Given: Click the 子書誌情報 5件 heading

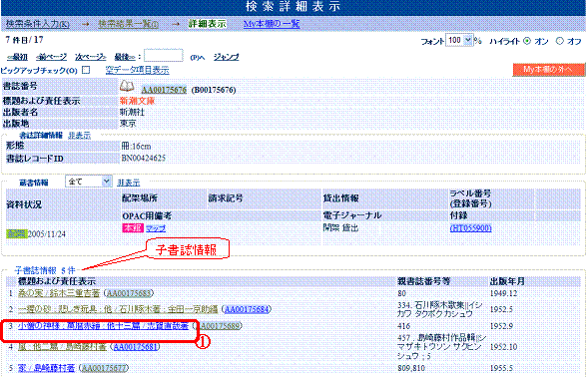Looking at the screenshot, I should (45, 270).
